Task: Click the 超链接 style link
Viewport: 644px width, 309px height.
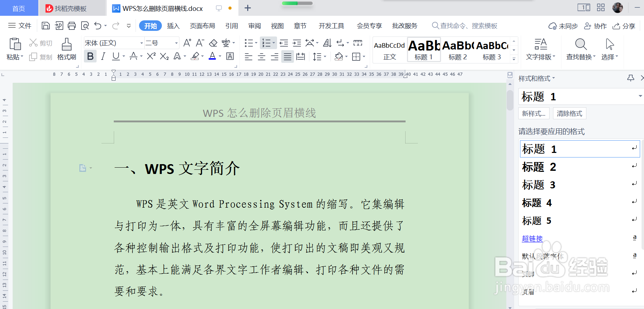Action: point(532,239)
